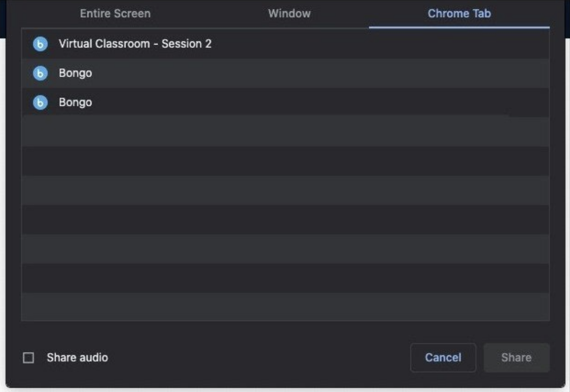Click blank space right of Virtual Classroom title
The image size is (570, 392).
point(372,44)
